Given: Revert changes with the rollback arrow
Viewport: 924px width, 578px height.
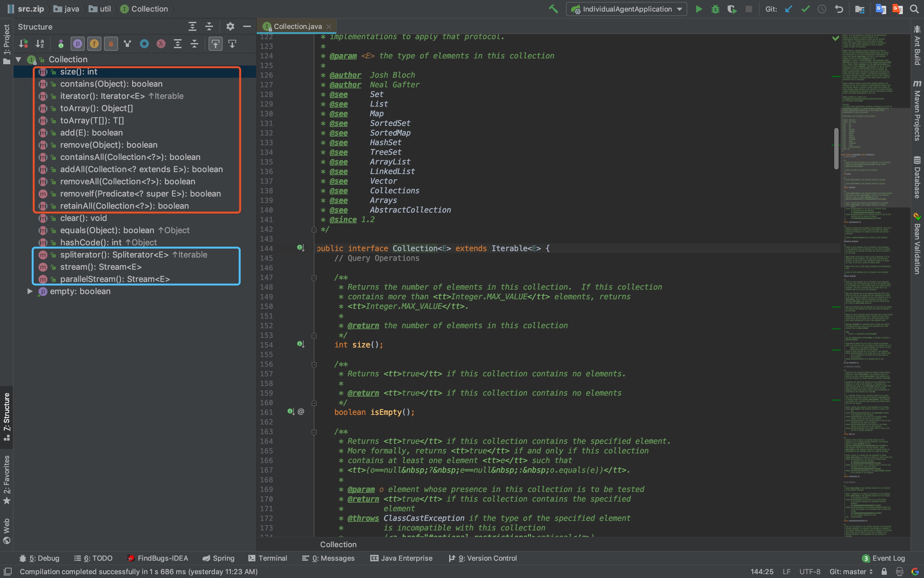Looking at the screenshot, I should [x=839, y=9].
